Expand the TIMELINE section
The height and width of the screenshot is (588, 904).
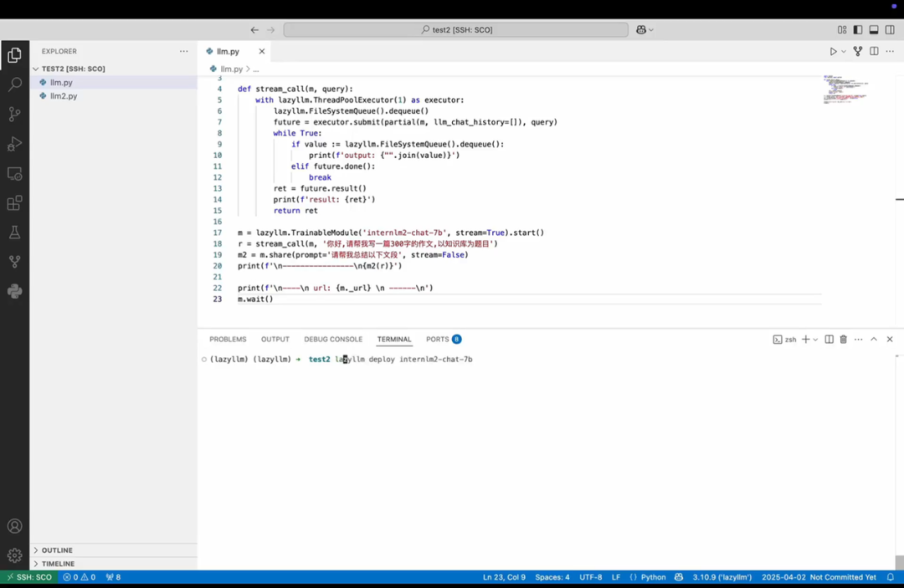tap(58, 564)
